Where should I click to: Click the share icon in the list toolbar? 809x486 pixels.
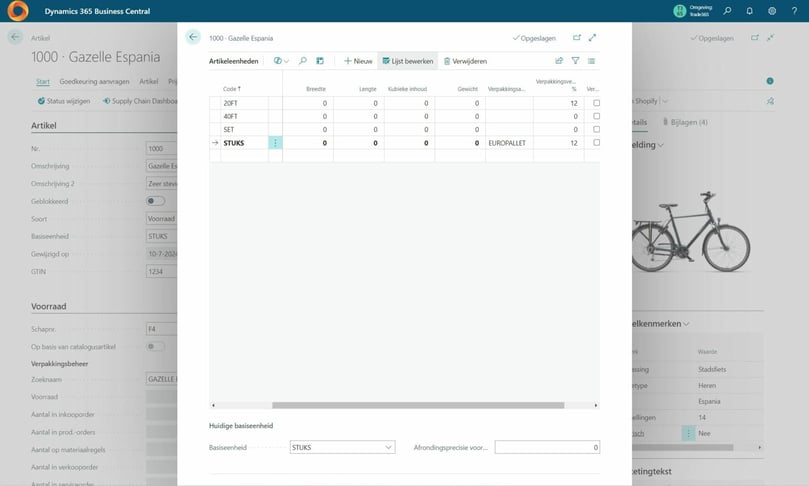pos(559,61)
